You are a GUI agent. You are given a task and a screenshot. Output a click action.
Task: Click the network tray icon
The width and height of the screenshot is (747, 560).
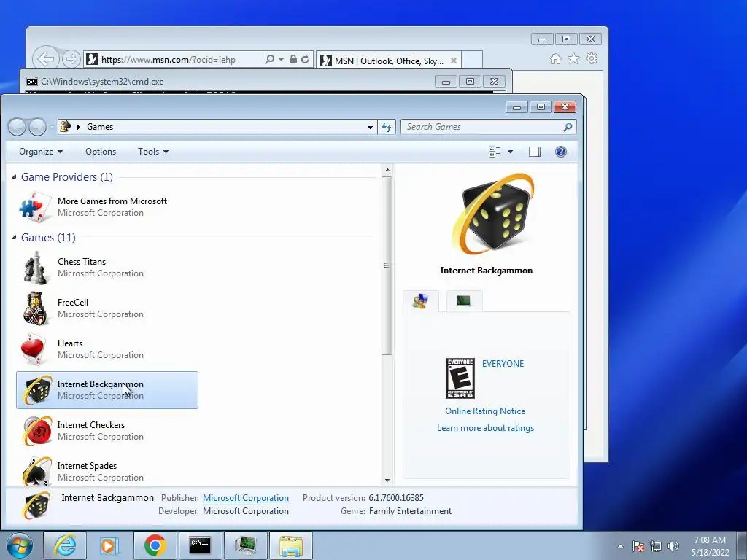pos(656,546)
